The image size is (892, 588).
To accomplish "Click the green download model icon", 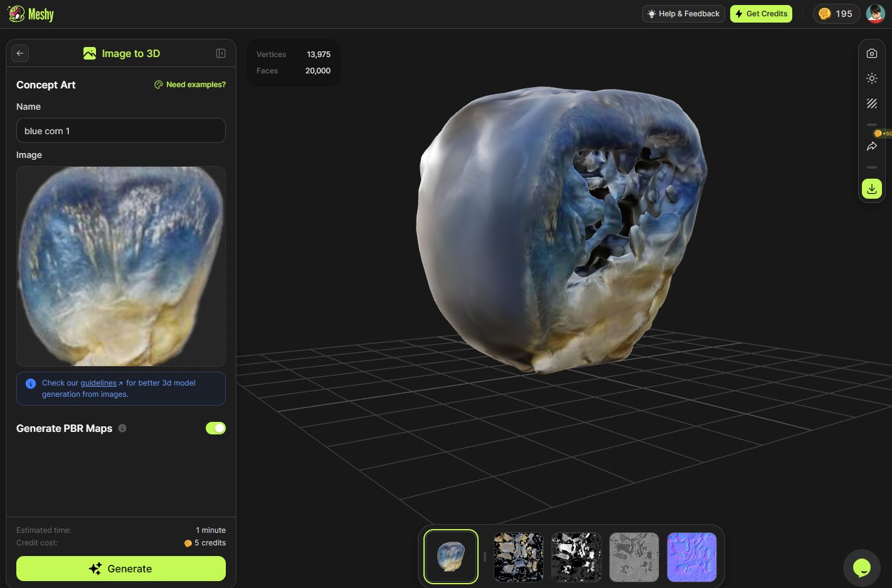I will 872,188.
